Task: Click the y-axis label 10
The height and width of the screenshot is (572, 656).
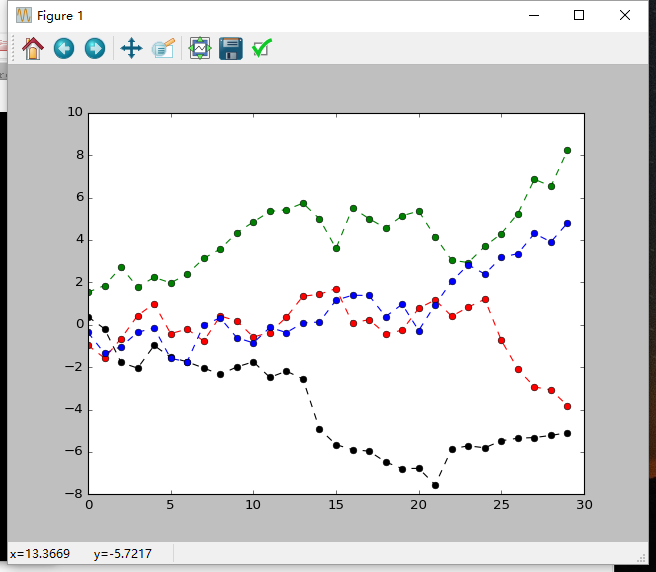Action: (75, 112)
